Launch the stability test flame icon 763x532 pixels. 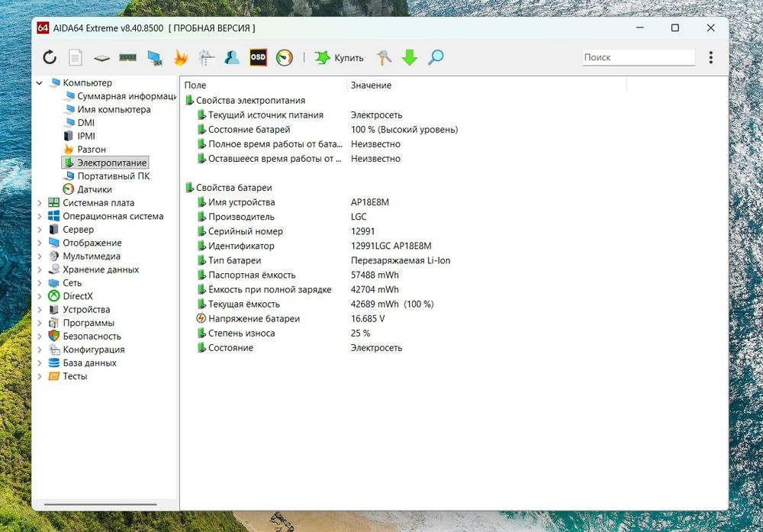tap(181, 57)
